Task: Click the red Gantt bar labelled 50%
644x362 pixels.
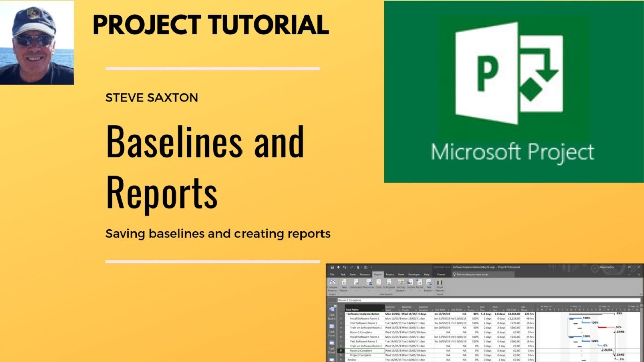Action: tap(606, 327)
